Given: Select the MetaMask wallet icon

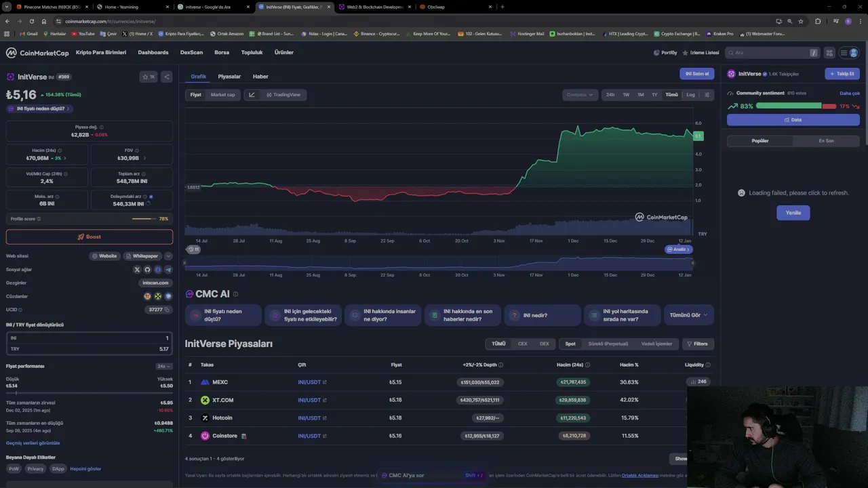Looking at the screenshot, I should tap(147, 296).
